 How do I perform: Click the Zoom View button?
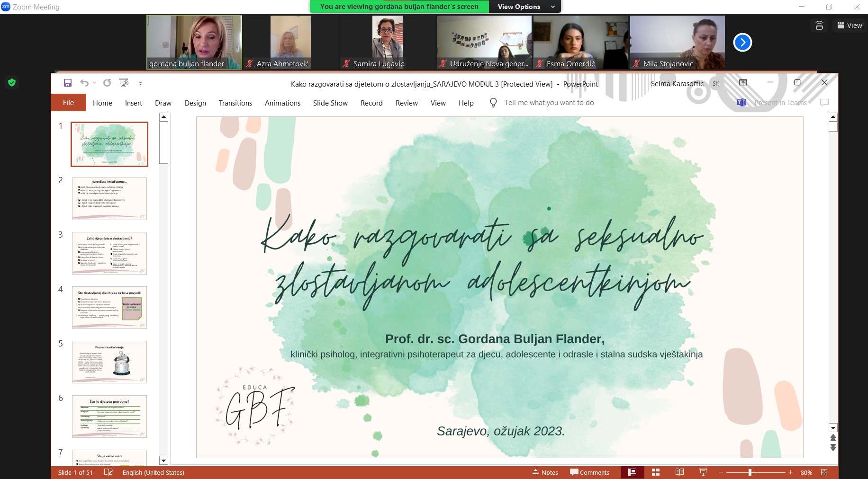click(x=850, y=26)
